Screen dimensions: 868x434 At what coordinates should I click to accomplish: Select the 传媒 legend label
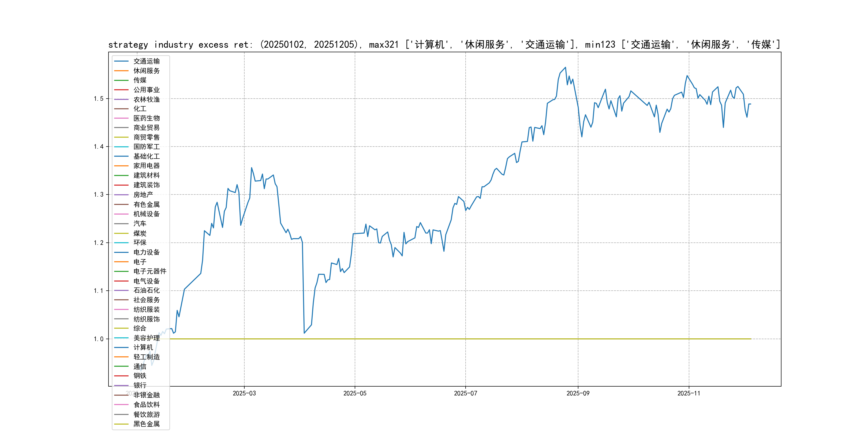coord(140,80)
